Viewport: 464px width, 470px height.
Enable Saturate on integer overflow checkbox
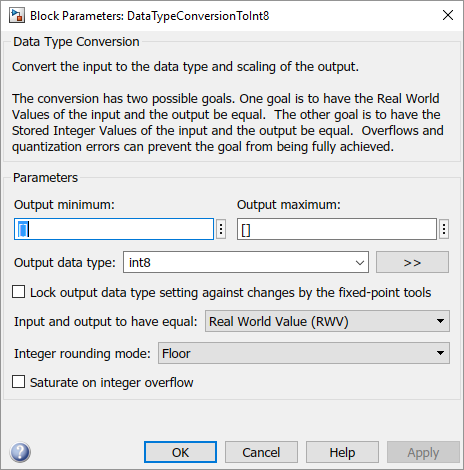click(x=19, y=382)
